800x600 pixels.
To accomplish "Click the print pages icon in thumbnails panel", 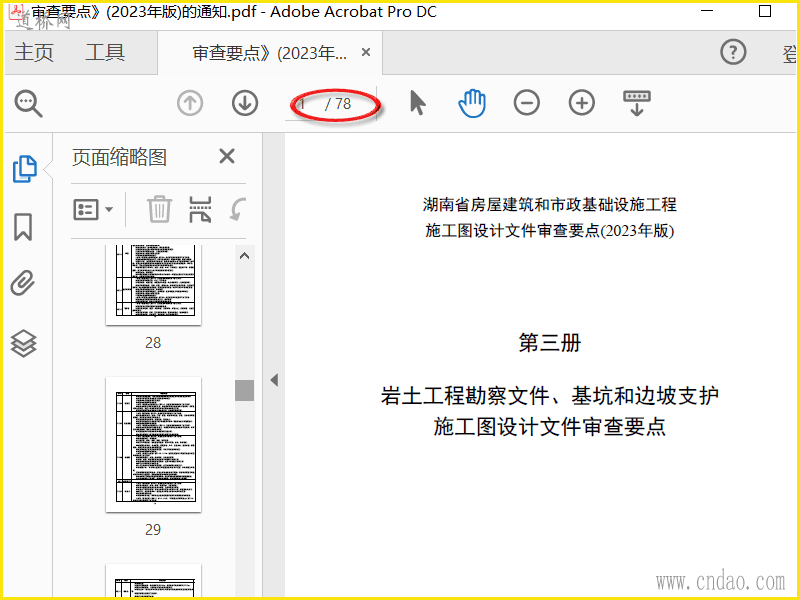I will tap(200, 209).
